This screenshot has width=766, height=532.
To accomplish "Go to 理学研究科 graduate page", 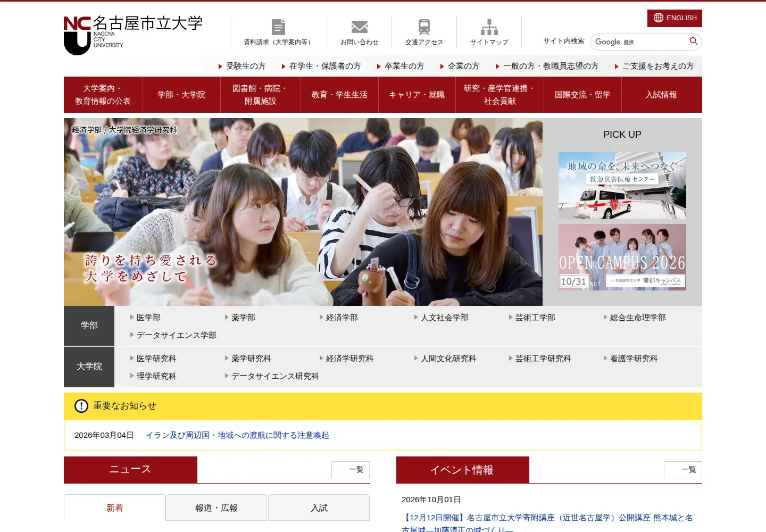I will point(153,376).
